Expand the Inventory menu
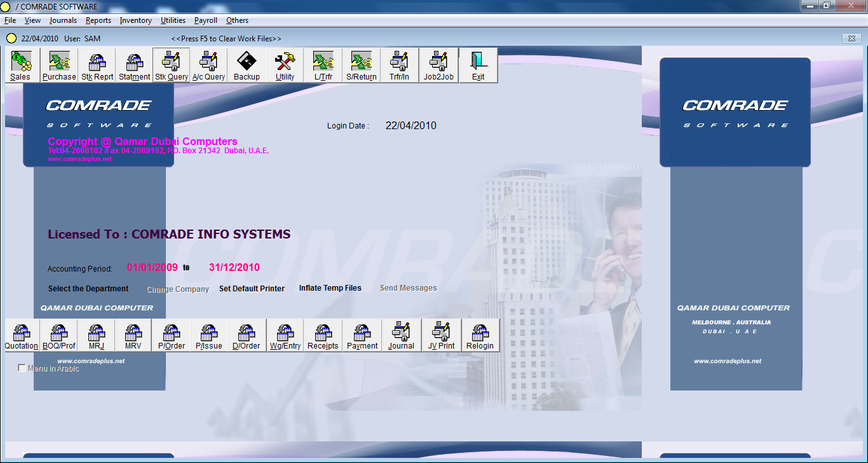The image size is (868, 463). coord(135,20)
